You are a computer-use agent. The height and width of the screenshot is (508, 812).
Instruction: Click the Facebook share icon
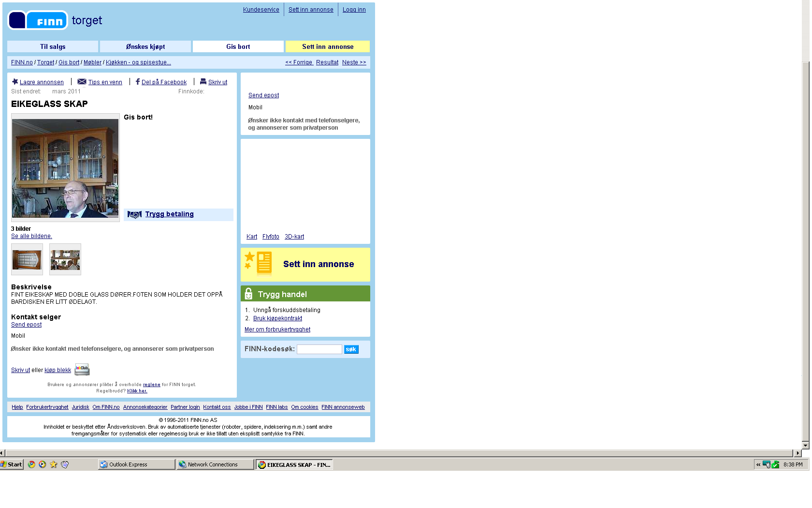tap(138, 82)
